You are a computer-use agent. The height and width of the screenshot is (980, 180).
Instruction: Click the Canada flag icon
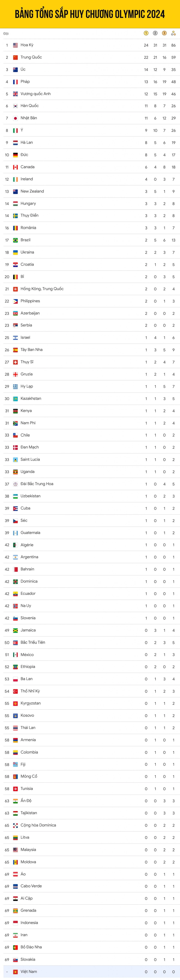tap(16, 167)
